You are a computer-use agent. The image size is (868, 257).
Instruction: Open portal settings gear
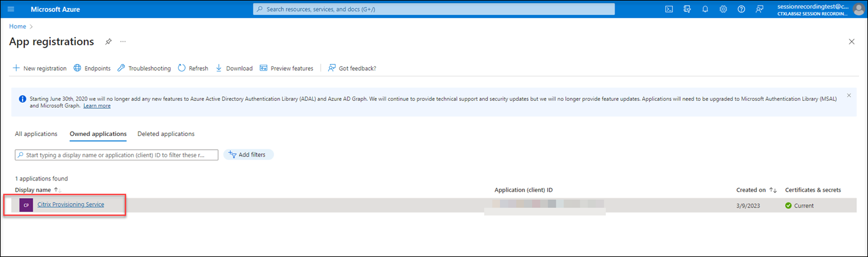coord(723,9)
